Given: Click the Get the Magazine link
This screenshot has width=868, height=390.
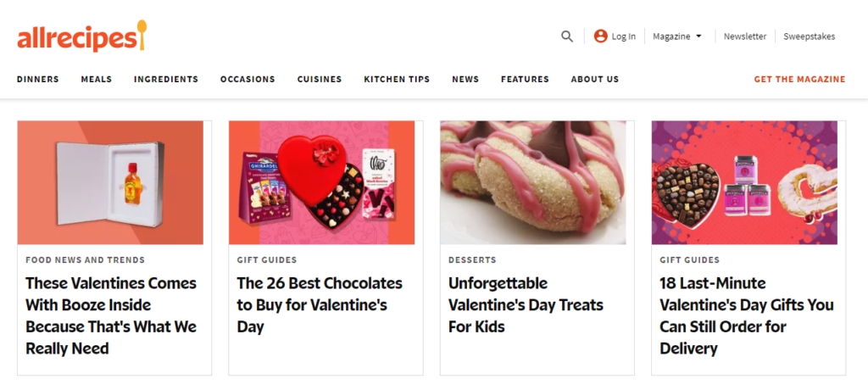Looking at the screenshot, I should coord(800,79).
